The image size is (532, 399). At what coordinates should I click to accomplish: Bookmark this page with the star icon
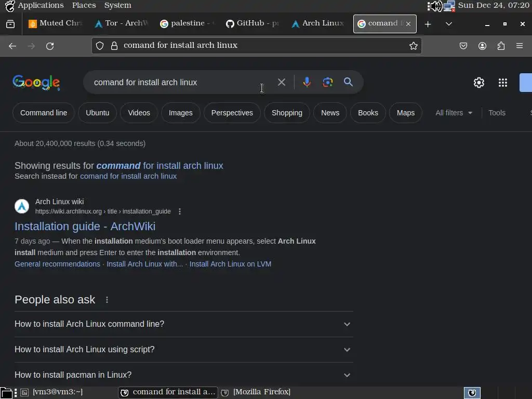click(x=413, y=46)
